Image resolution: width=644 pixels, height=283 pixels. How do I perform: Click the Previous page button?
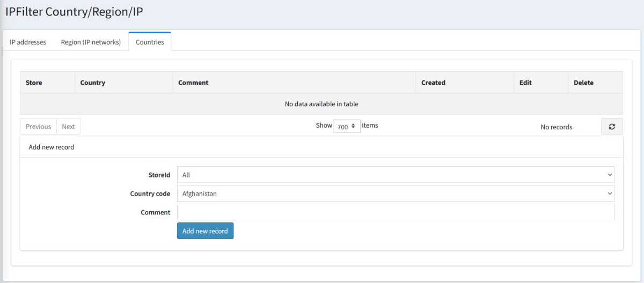click(38, 126)
